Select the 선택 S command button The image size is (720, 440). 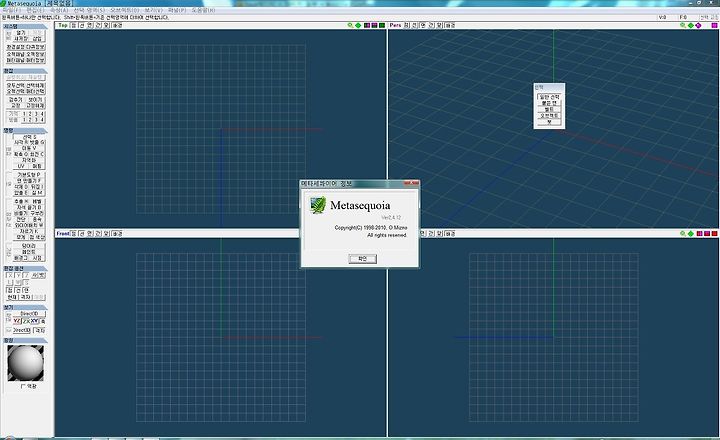29,137
